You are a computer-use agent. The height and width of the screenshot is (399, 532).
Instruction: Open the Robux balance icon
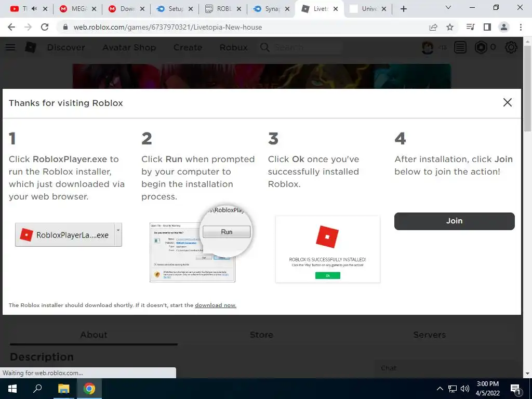pos(481,47)
